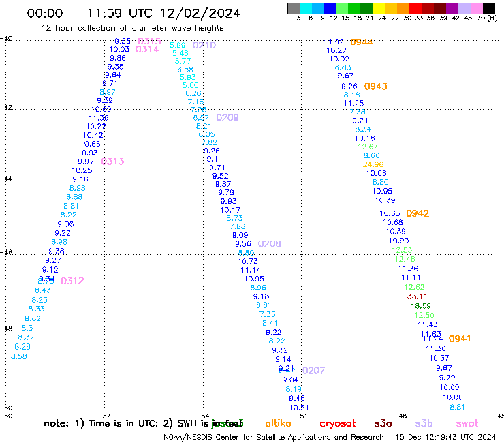Select the pink time marker '0313'
This screenshot has width=504, height=443.
click(x=112, y=162)
